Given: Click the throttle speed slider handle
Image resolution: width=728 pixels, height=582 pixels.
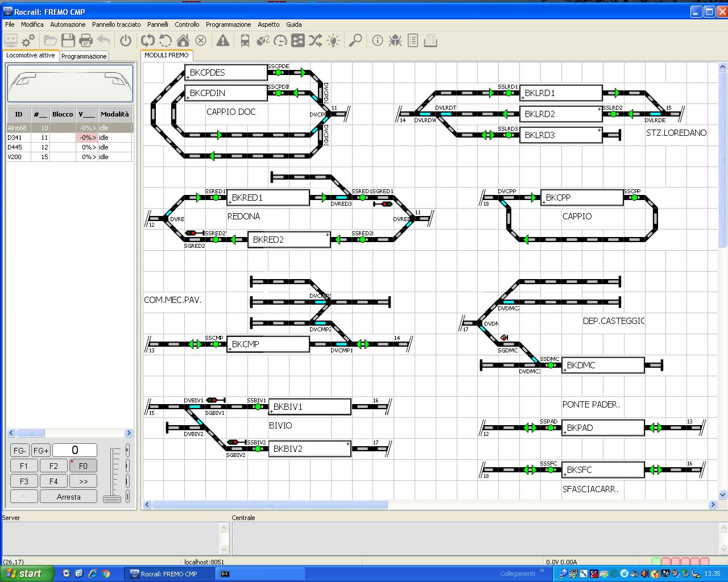Looking at the screenshot, I should point(112,499).
